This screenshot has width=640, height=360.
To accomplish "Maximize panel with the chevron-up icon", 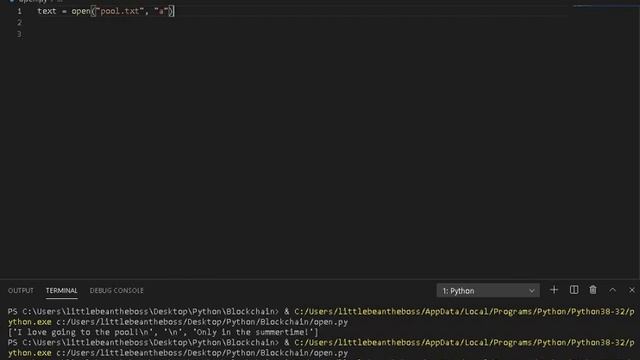I will tap(613, 290).
